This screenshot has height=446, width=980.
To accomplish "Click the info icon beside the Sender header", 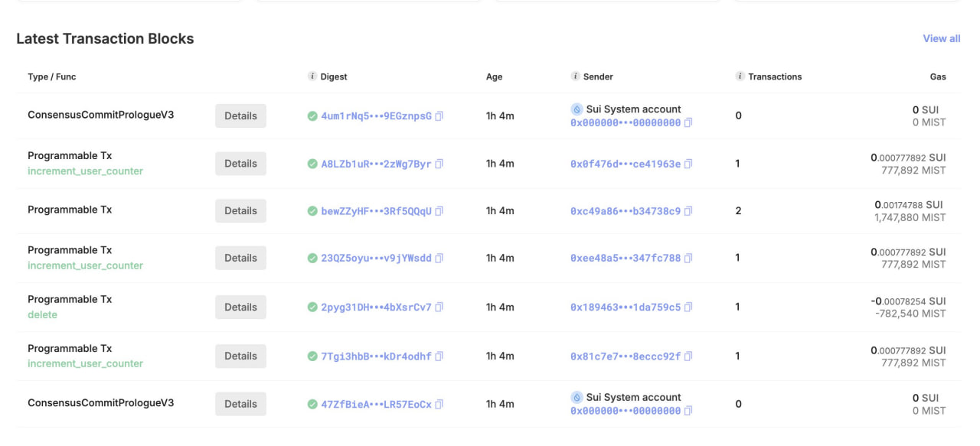I will 575,77.
